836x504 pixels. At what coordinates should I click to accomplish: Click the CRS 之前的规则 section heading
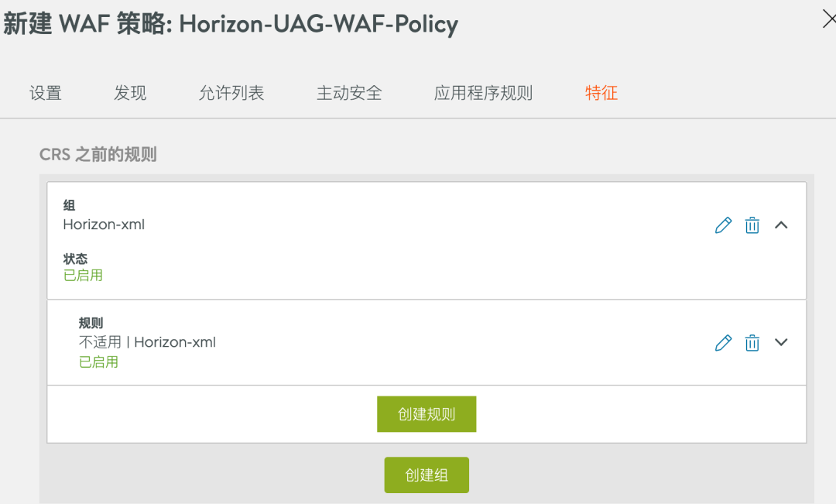(x=98, y=155)
